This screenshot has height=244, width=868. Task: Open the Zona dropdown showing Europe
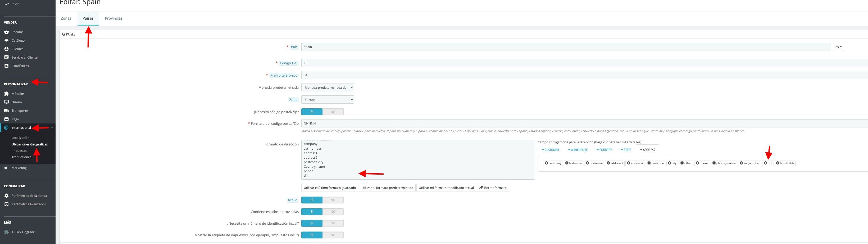[x=328, y=100]
